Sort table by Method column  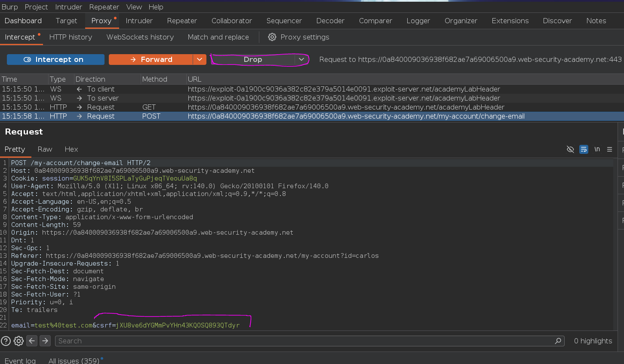pos(163,79)
